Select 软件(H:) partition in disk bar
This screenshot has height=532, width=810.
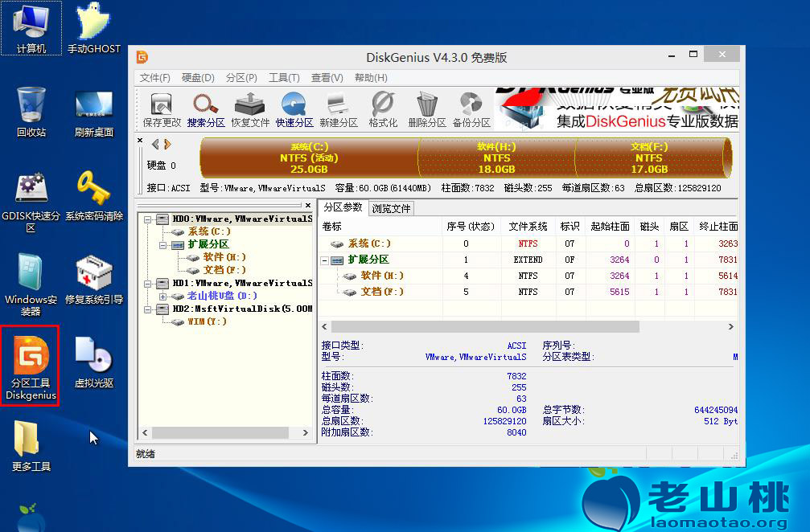pyautogui.click(x=496, y=158)
